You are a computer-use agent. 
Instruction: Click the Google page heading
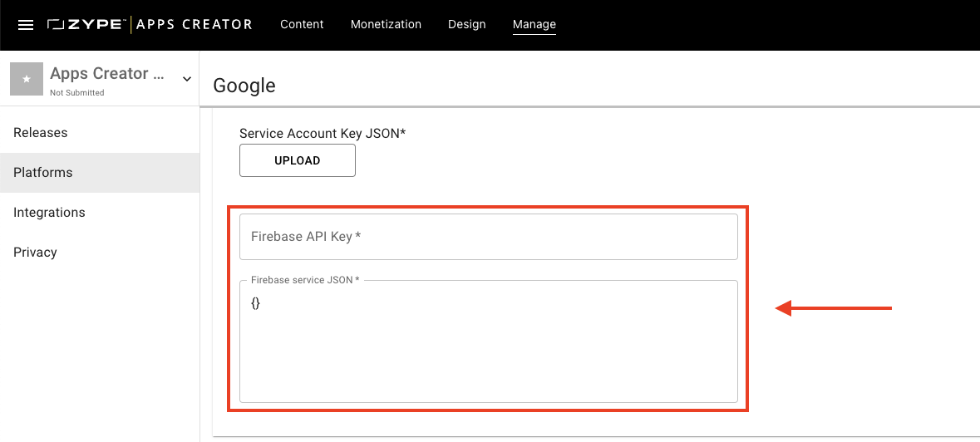click(x=244, y=86)
